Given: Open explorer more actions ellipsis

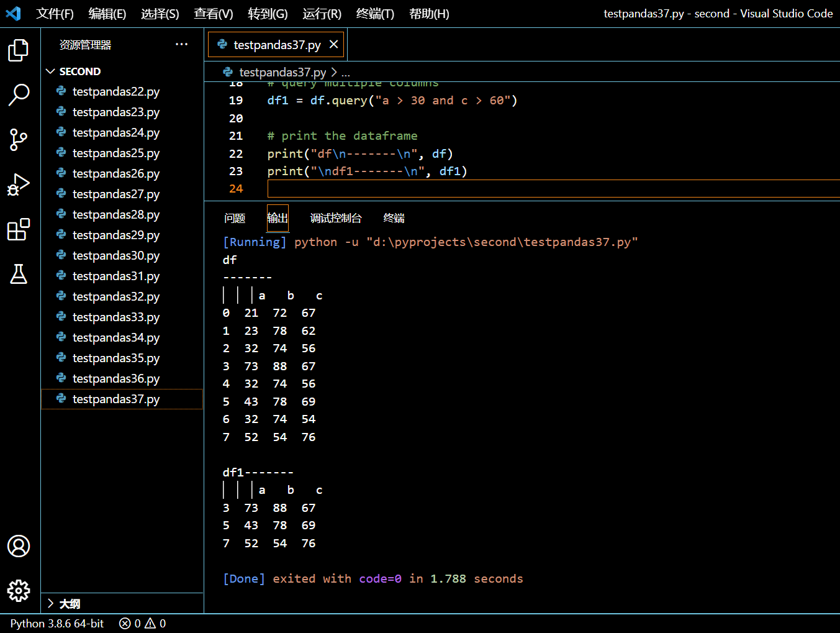Looking at the screenshot, I should [x=181, y=44].
